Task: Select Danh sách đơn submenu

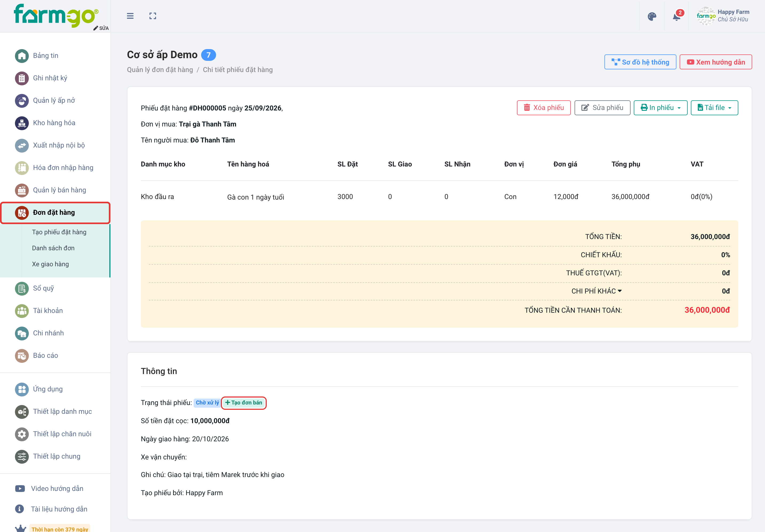Action: [x=53, y=248]
